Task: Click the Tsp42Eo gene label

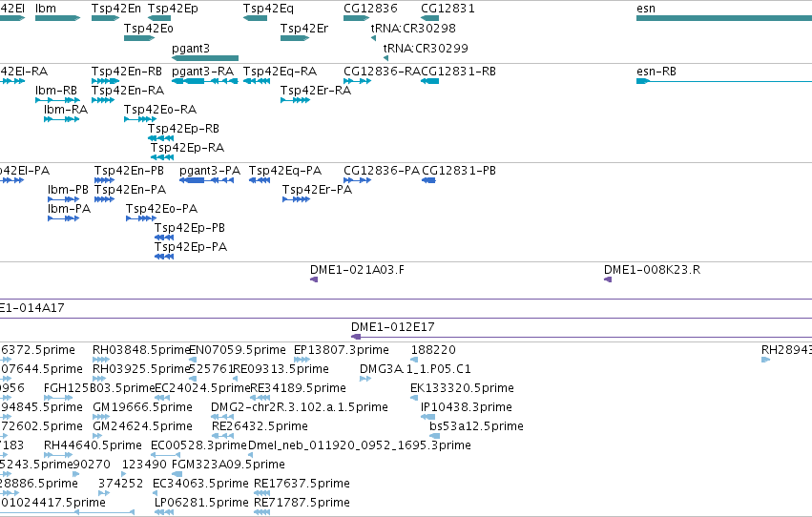Action: coord(149,28)
